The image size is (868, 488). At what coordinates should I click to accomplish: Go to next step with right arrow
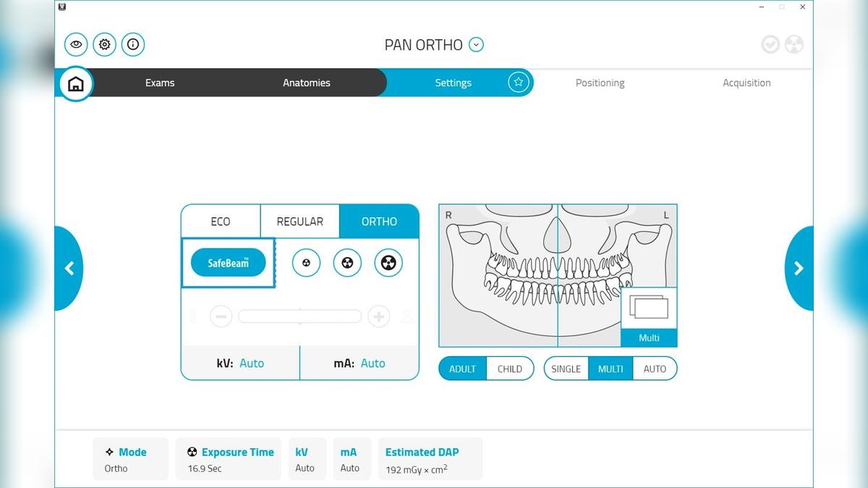(x=798, y=269)
